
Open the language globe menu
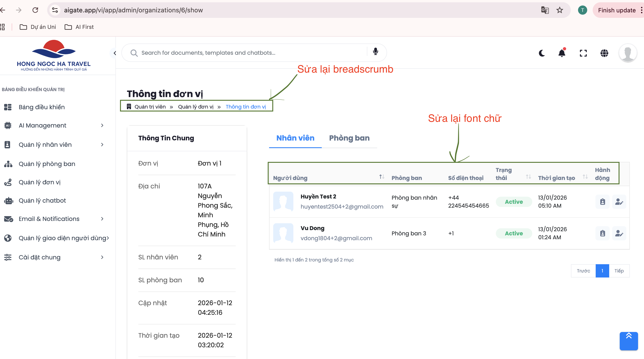coord(604,53)
